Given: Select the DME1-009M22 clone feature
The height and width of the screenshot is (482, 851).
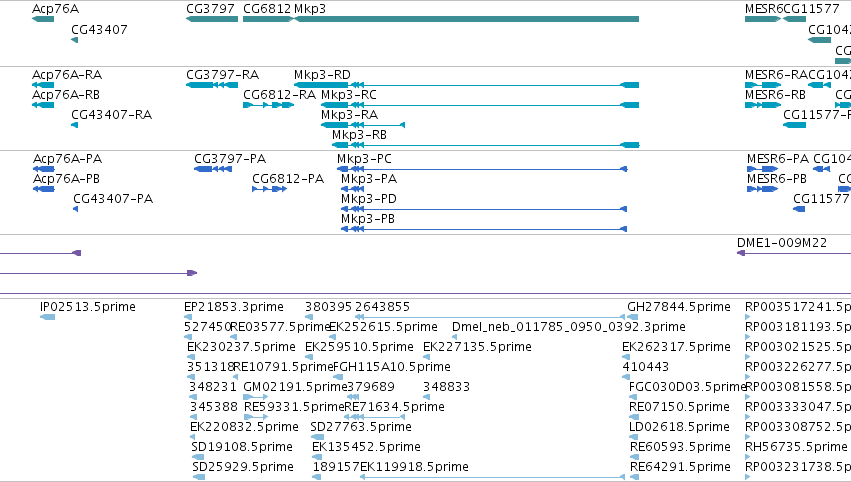Looking at the screenshot, I should pyautogui.click(x=793, y=253).
